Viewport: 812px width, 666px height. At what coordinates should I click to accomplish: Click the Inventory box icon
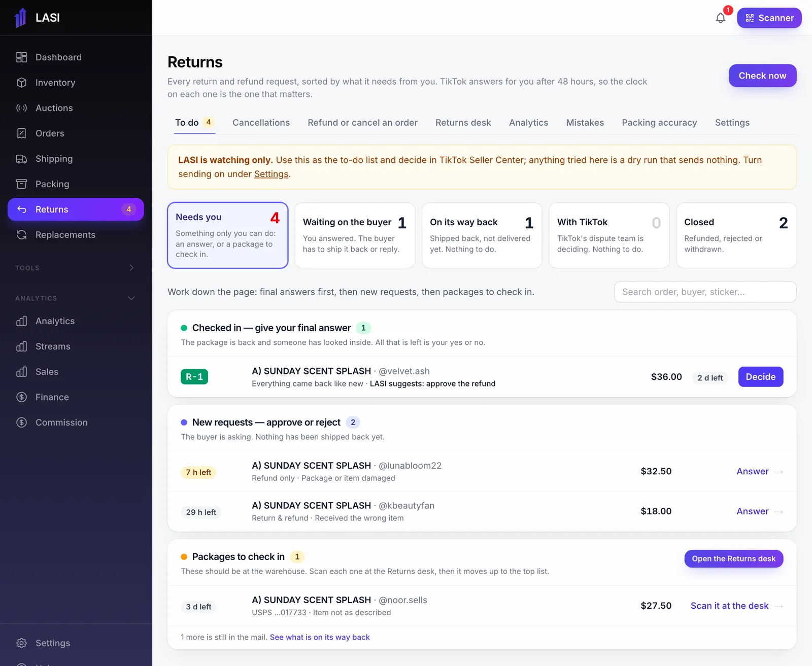click(21, 83)
